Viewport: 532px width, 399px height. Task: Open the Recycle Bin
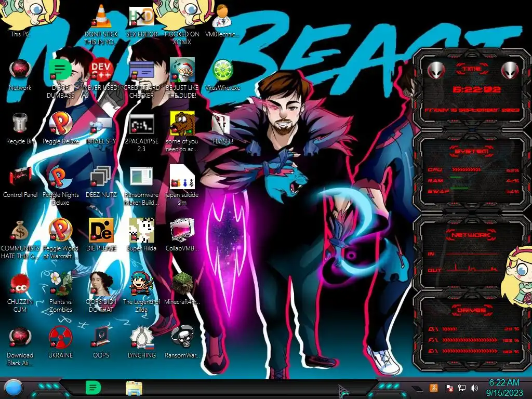pos(20,123)
